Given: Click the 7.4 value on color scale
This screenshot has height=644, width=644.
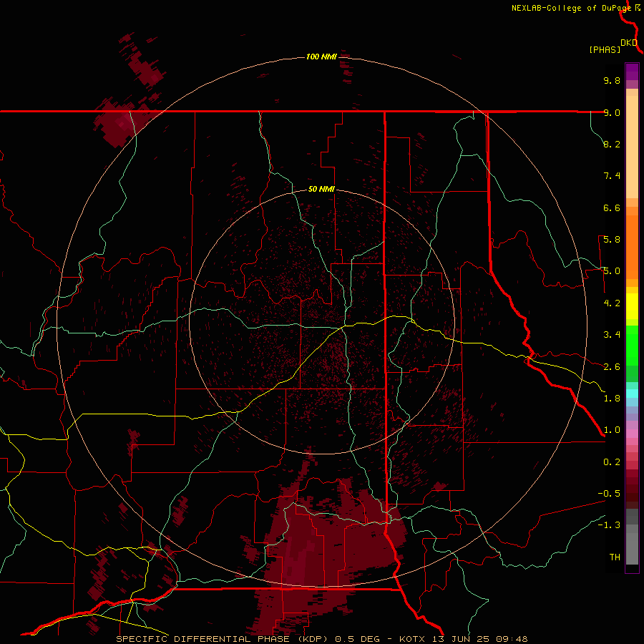Looking at the screenshot, I should point(612,176).
